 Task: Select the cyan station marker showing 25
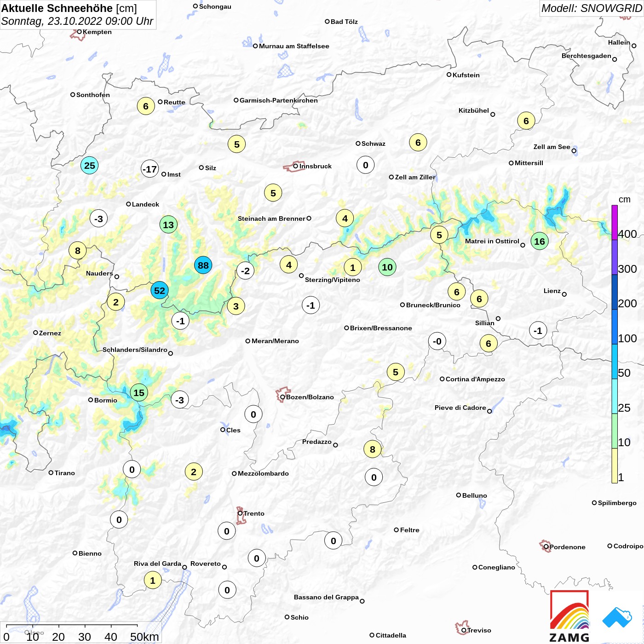(x=90, y=165)
